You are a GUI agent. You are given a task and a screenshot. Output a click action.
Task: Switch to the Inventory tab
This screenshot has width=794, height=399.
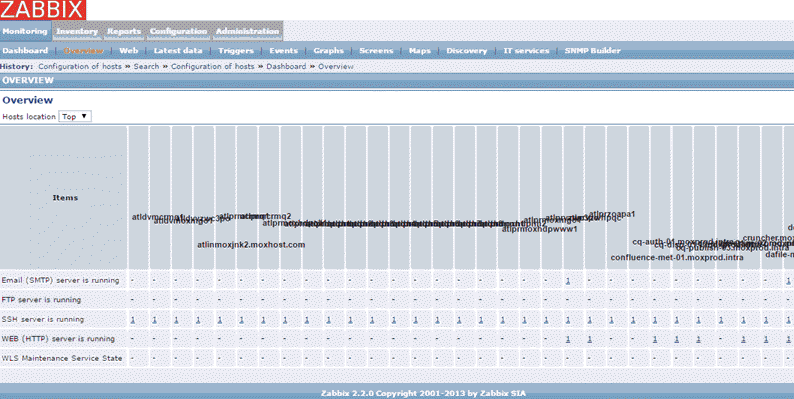pos(77,31)
